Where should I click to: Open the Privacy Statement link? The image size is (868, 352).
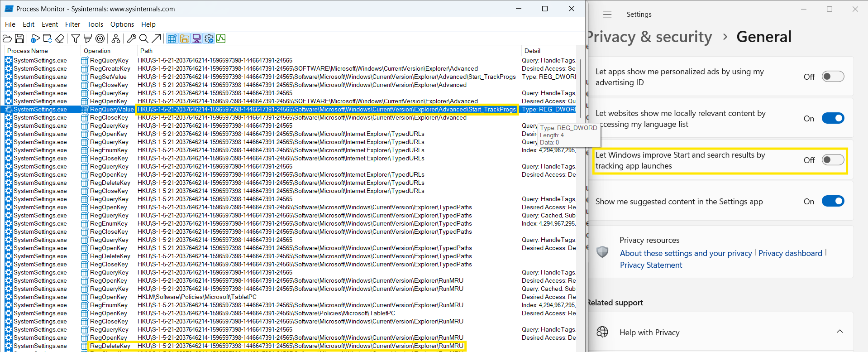(651, 265)
